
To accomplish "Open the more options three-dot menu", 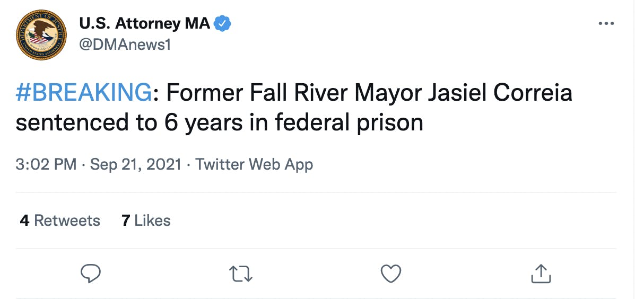I will pos(606,24).
